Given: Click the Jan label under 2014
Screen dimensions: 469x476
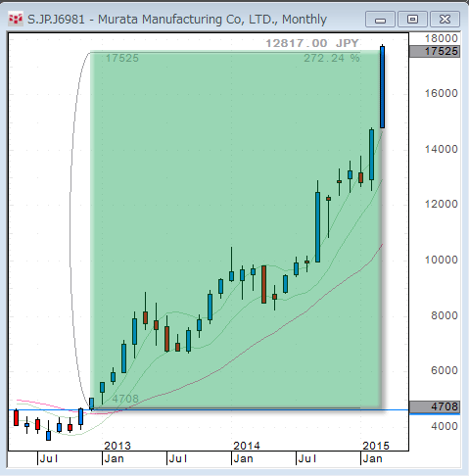Looking at the screenshot, I should (x=244, y=458).
